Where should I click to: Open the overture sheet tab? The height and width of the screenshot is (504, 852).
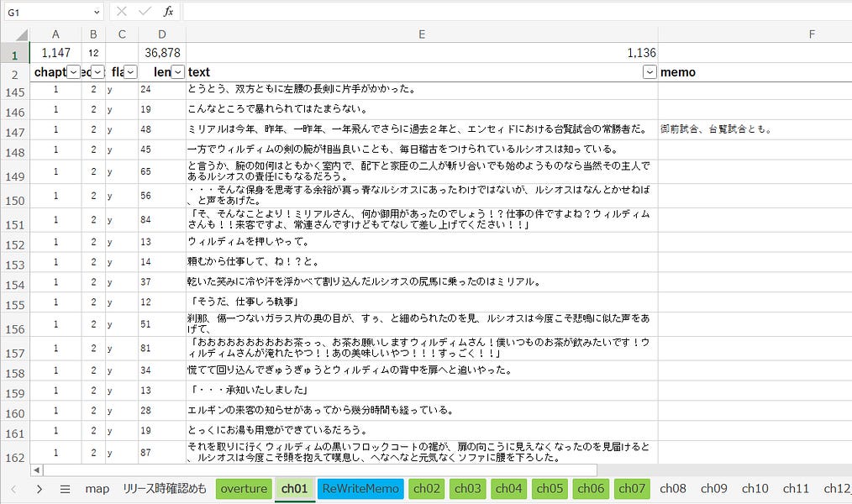coord(244,488)
